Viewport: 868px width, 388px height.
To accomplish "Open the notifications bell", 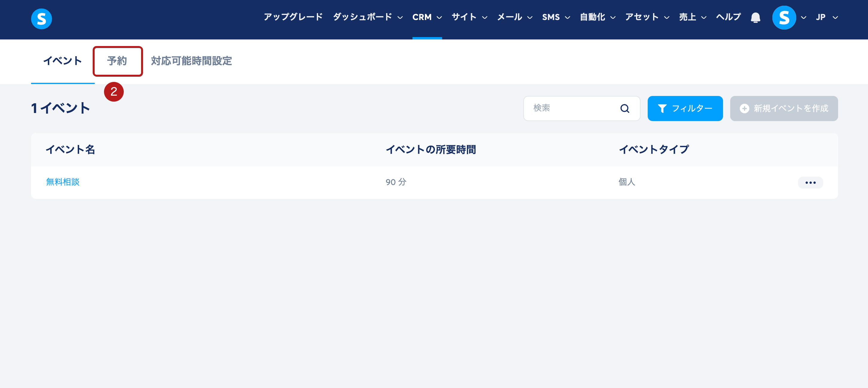I will click(755, 17).
